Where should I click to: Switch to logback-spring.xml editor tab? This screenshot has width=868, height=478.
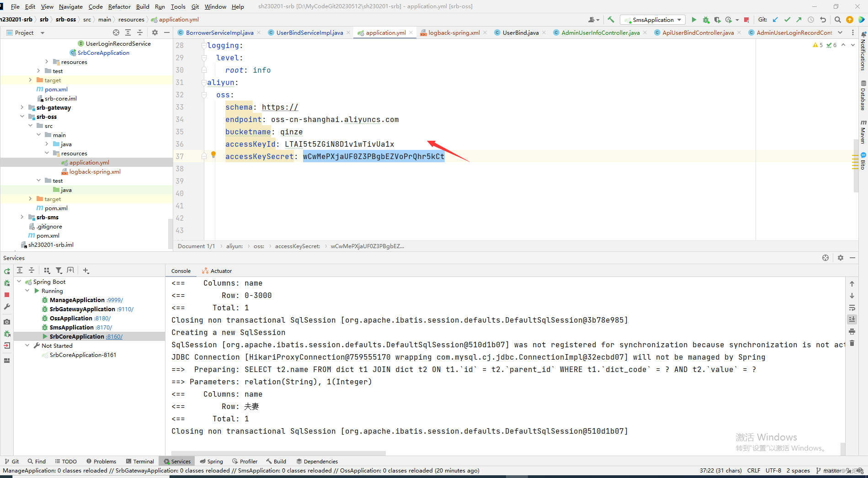coord(454,32)
